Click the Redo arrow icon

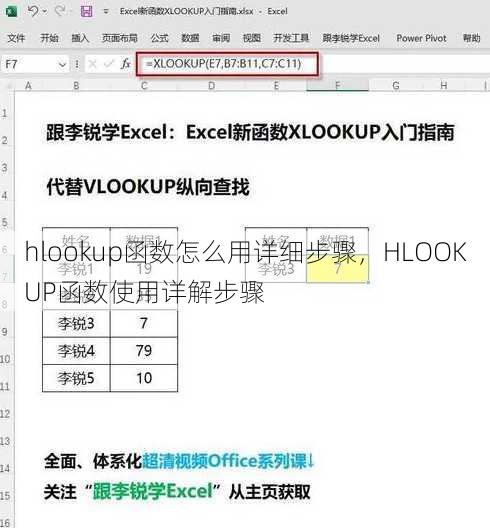click(59, 11)
